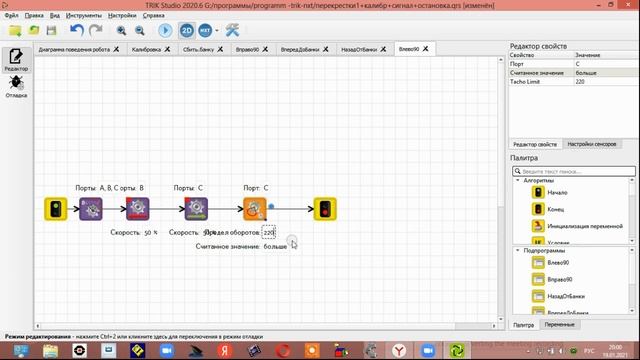640x360 pixels.
Task: Save project with the floppy disk icon
Action: (x=51, y=30)
